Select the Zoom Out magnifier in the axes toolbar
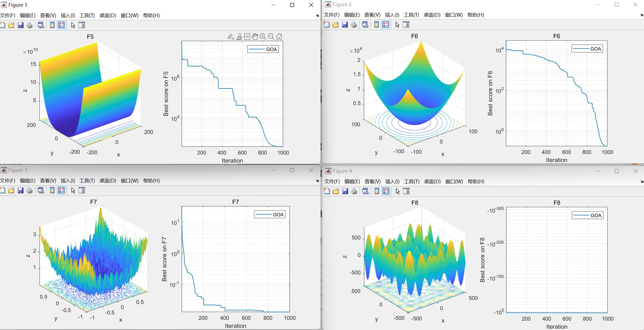Viewport: 644px width, 330px height. pos(271,36)
